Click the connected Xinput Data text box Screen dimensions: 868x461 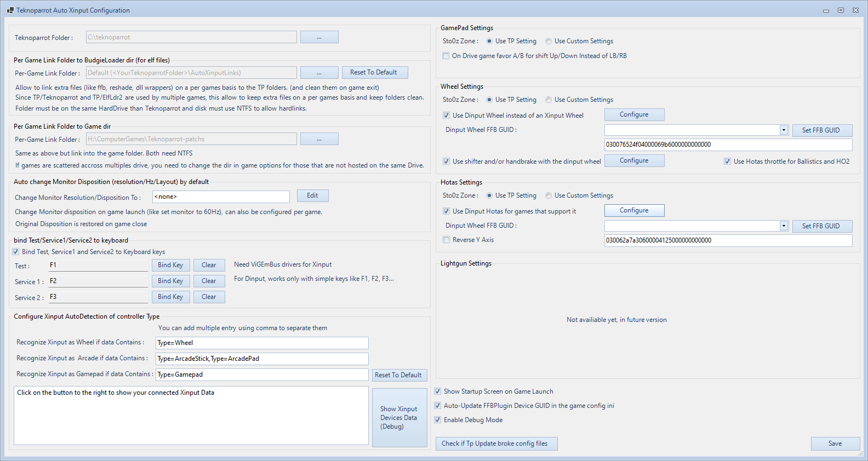pos(191,416)
